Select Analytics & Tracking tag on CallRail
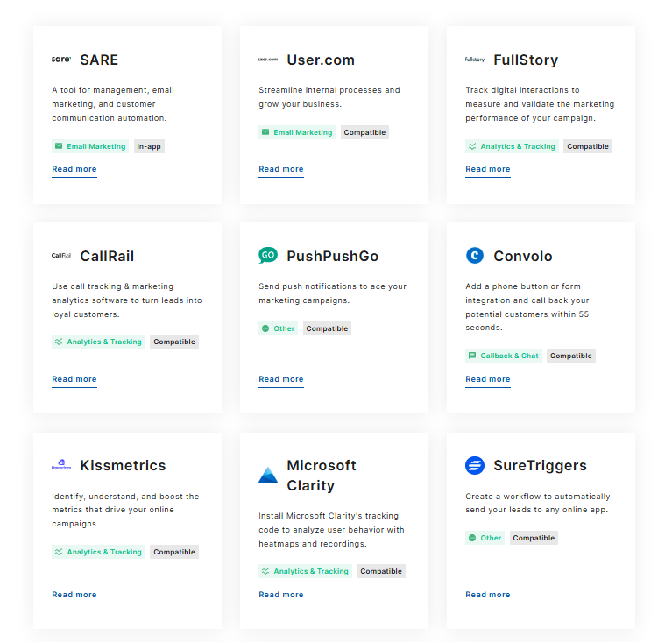This screenshot has height=642, width=672. point(98,342)
